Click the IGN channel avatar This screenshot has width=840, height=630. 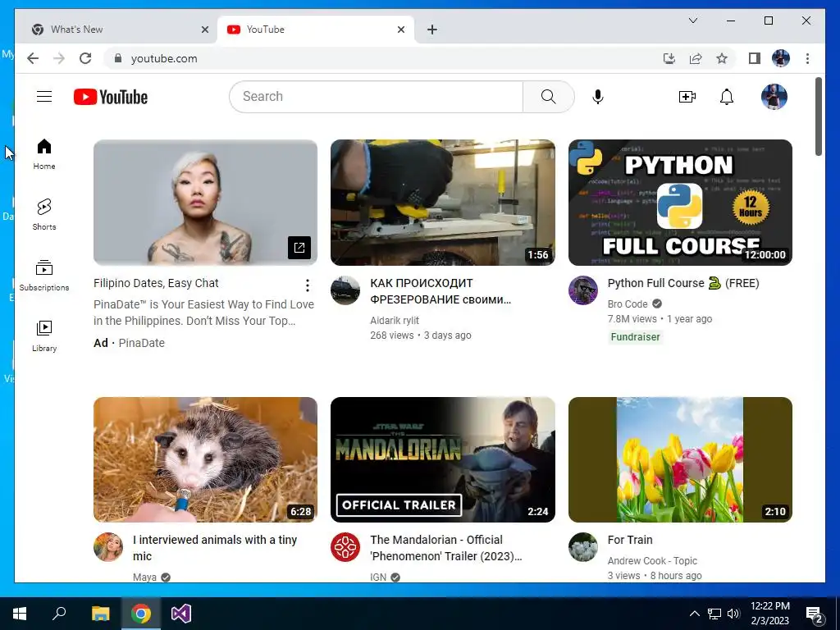345,547
